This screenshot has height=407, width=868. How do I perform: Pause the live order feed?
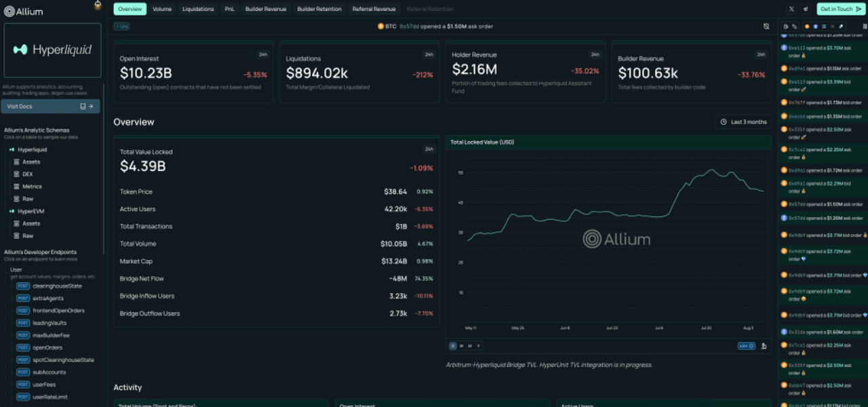point(865,26)
